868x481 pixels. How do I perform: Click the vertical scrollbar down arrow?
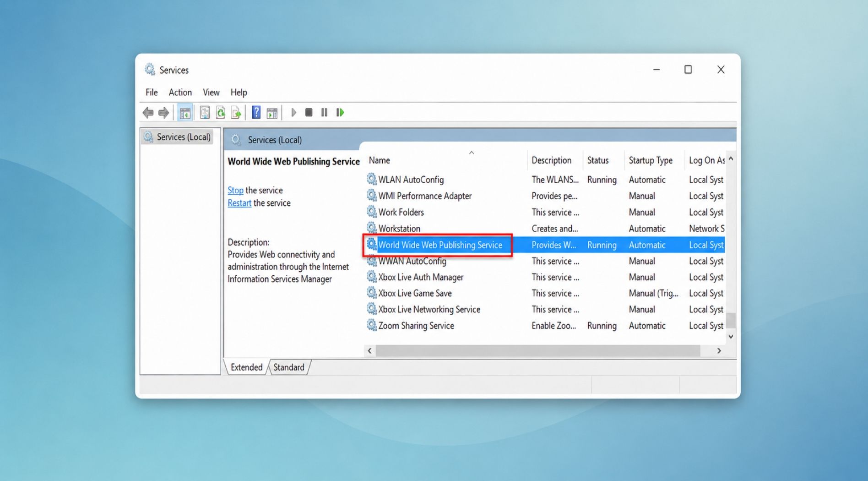(x=731, y=337)
